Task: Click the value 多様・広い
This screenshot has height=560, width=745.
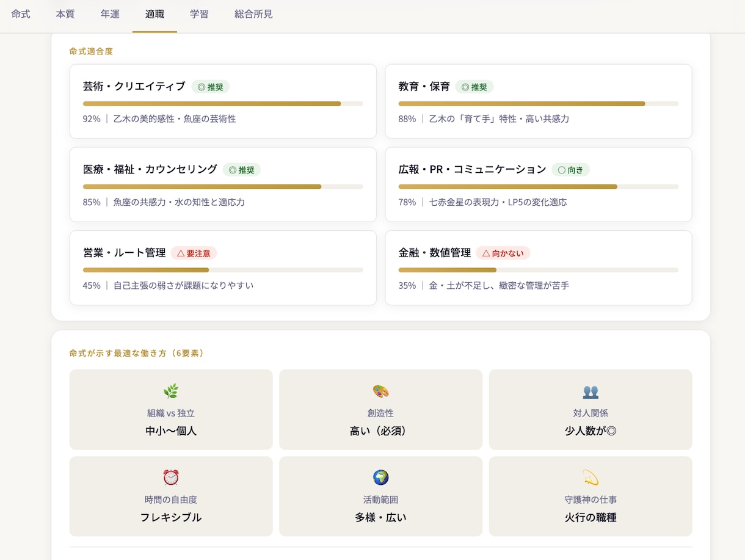Action: tap(380, 518)
